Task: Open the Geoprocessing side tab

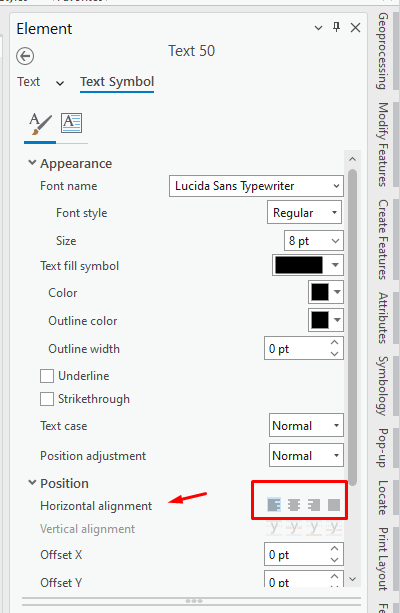Action: point(383,51)
